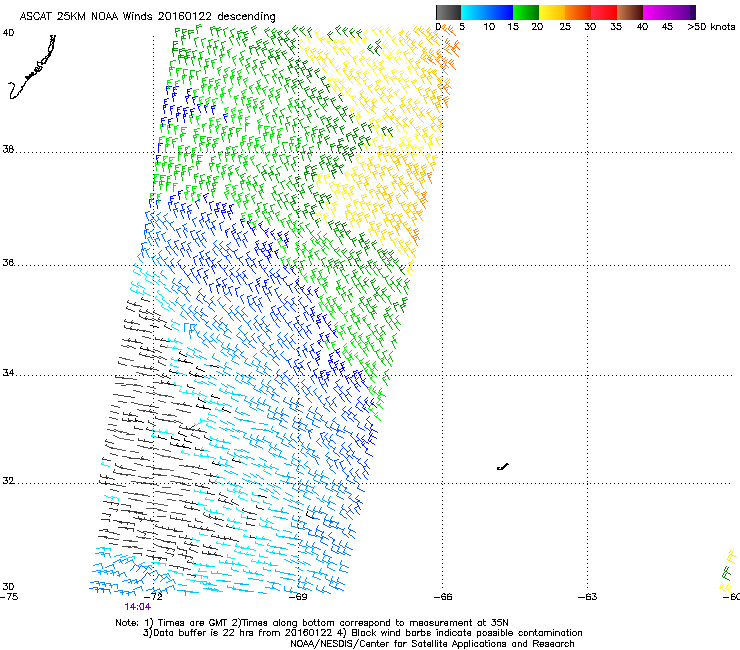Click the 'Data buffer is 22 hrs' note line

tap(362, 633)
